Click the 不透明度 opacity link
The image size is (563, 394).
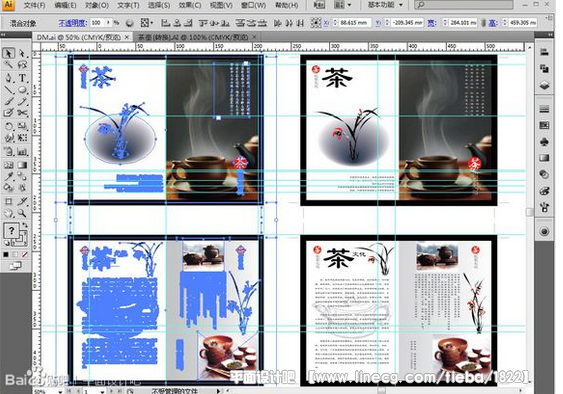[72, 23]
